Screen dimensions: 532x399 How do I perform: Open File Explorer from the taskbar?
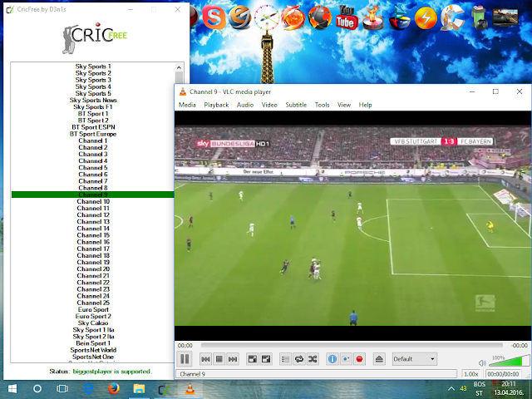pyautogui.click(x=139, y=389)
